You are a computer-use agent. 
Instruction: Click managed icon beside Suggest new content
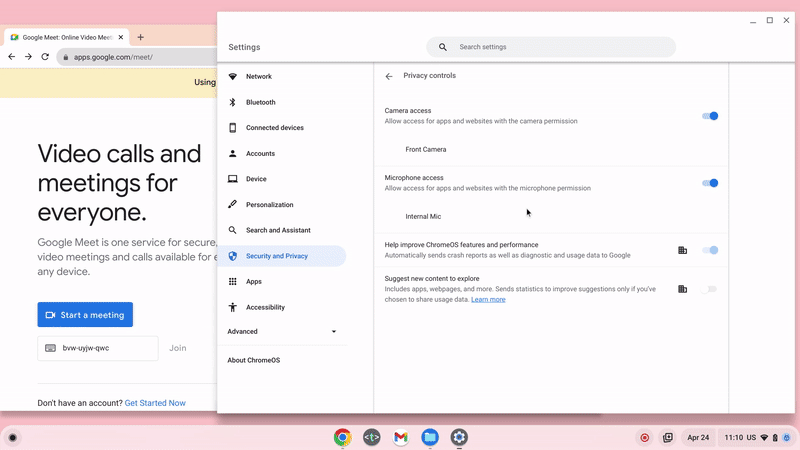click(682, 289)
